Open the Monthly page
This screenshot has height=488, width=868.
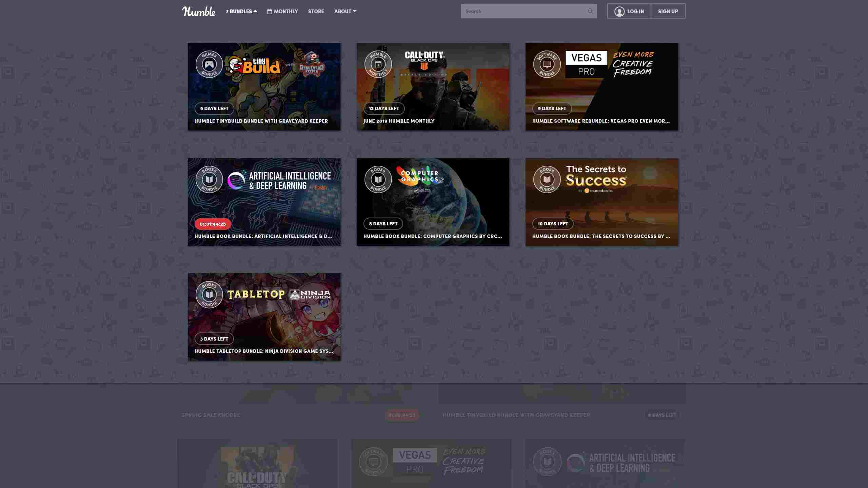click(x=282, y=11)
